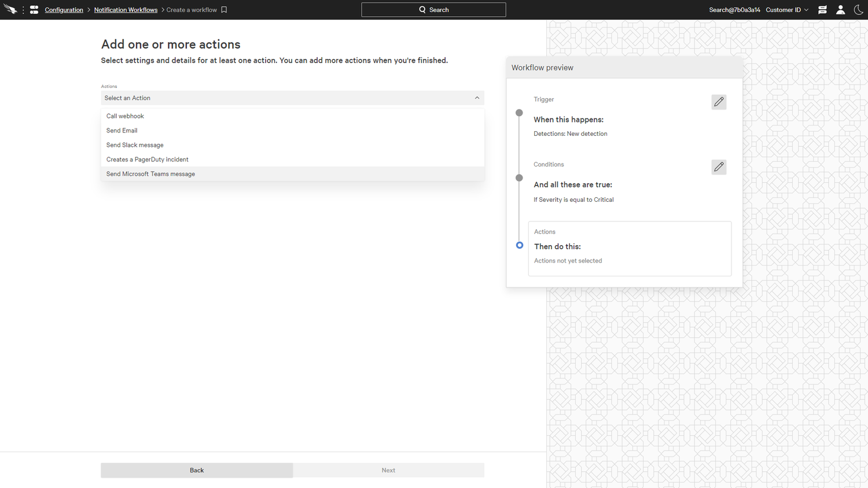Expand the Customer ID dropdown
Screen dimensions: 868x488
click(x=787, y=10)
